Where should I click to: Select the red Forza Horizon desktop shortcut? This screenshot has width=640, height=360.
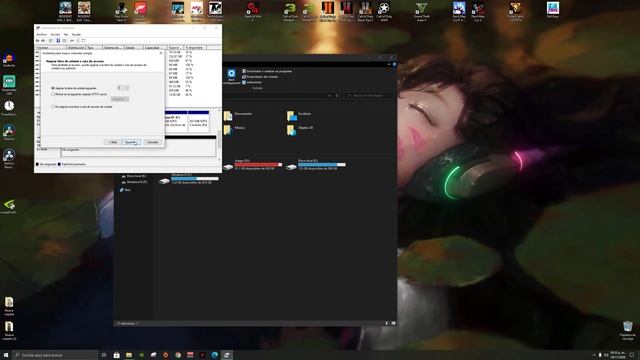[140, 10]
